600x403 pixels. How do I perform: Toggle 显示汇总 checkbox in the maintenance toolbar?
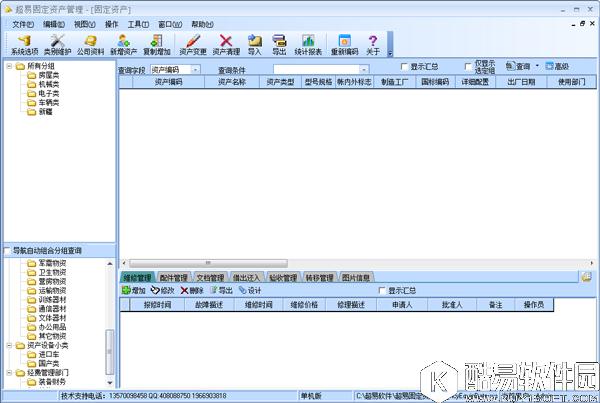coord(382,290)
